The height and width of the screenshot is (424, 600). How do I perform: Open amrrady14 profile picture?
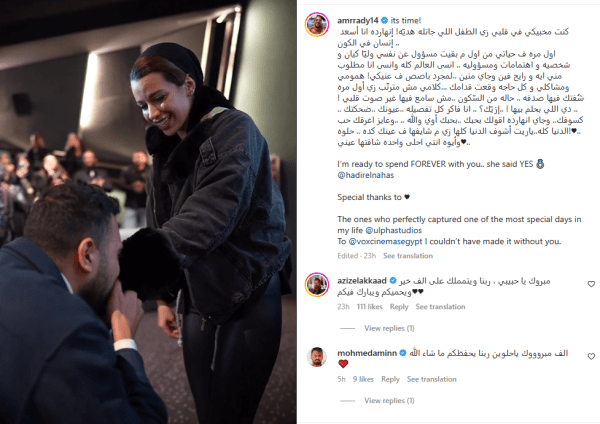pyautogui.click(x=317, y=24)
